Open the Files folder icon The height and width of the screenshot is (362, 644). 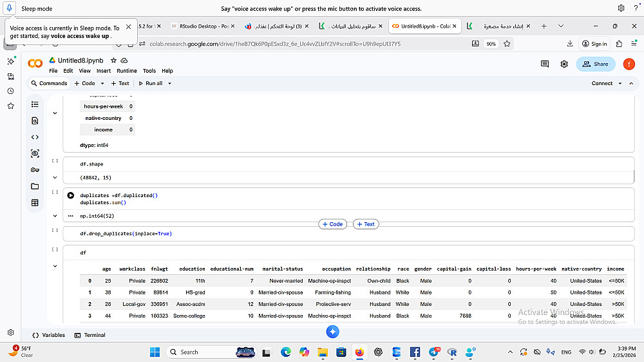[35, 186]
